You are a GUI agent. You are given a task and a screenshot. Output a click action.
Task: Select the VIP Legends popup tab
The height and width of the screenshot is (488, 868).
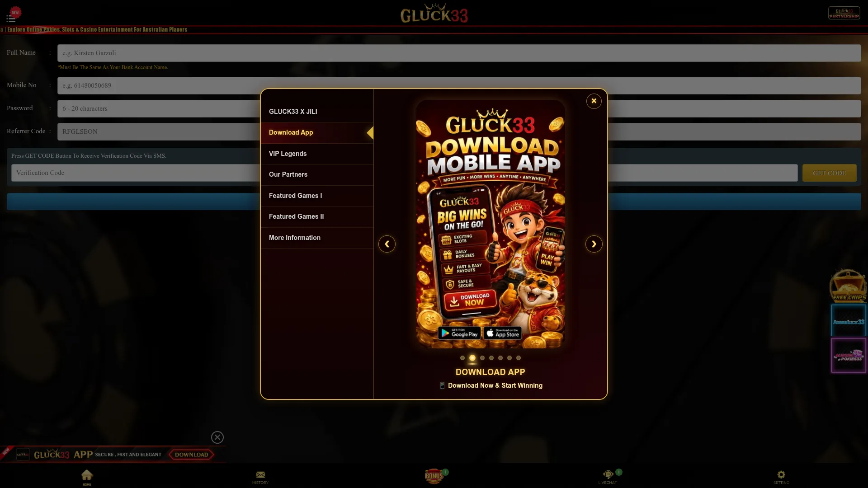coord(317,154)
